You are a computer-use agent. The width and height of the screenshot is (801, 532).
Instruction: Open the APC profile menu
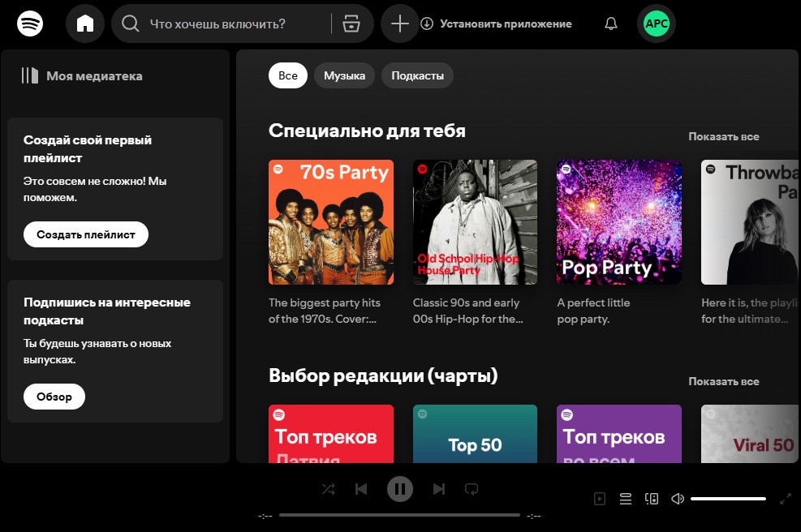(656, 24)
